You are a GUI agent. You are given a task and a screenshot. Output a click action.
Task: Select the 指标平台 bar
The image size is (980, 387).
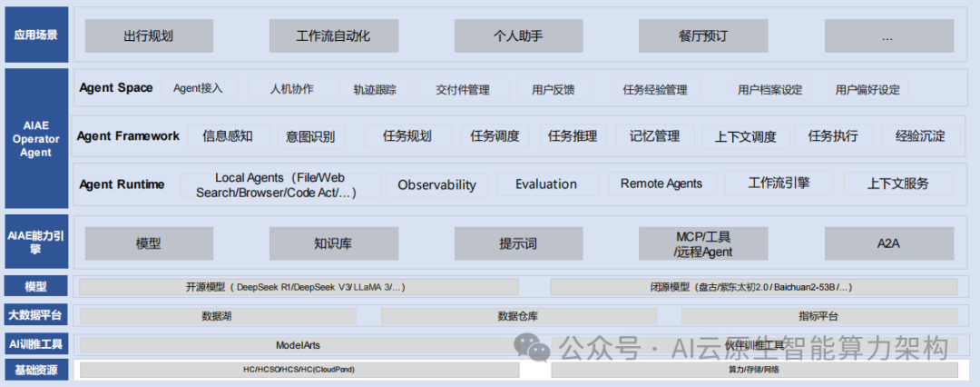(818, 316)
